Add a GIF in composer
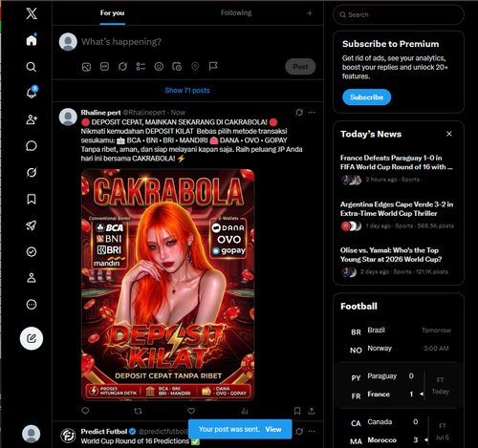The image size is (478, 448). click(104, 66)
